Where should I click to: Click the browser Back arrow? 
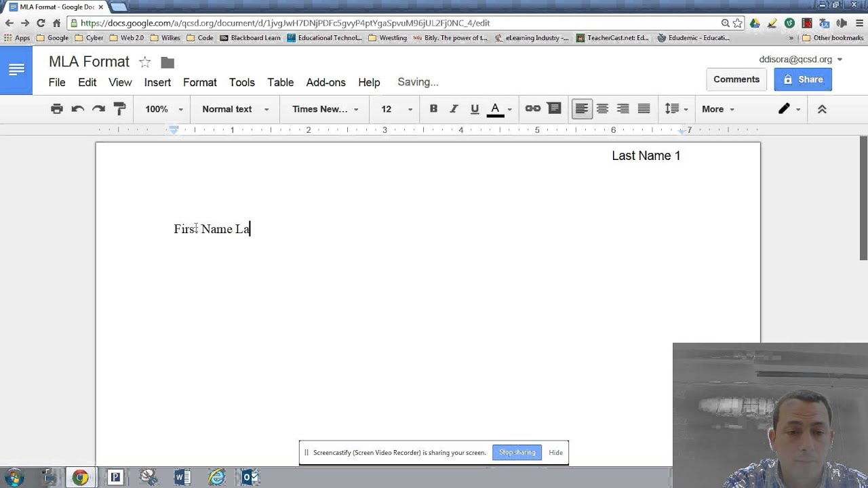coord(9,23)
